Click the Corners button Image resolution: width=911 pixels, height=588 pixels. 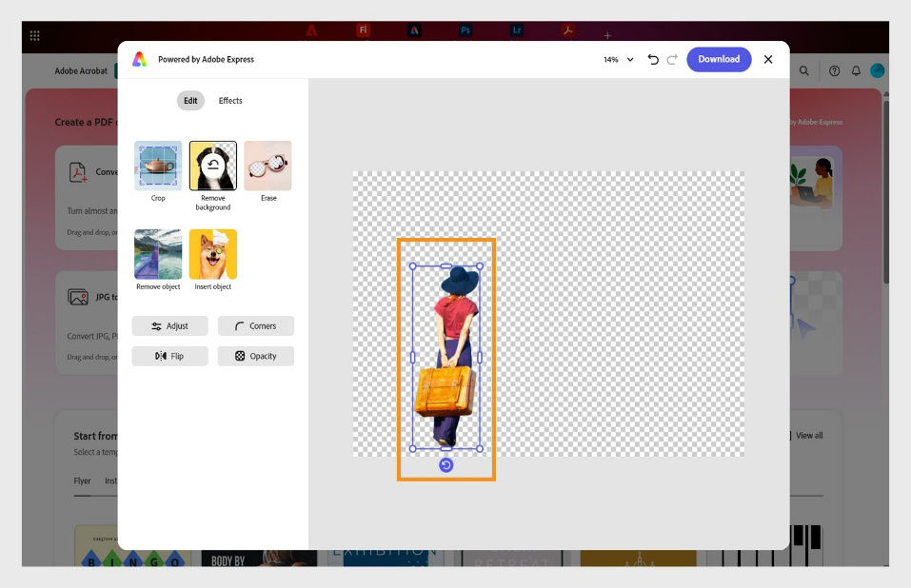pos(256,326)
